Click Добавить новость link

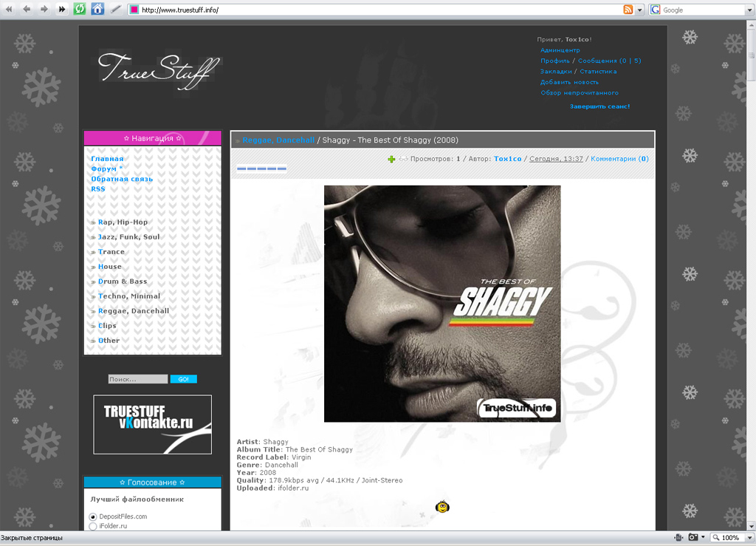click(569, 82)
